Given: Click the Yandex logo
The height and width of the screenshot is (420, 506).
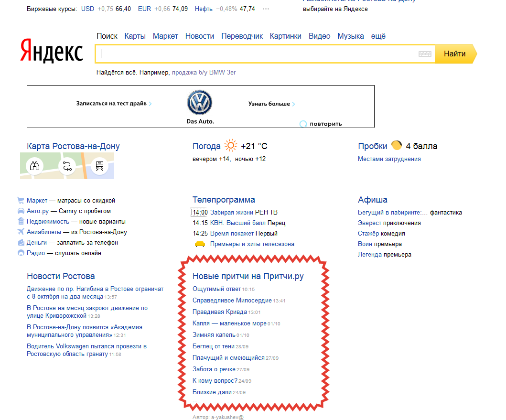Looking at the screenshot, I should [x=52, y=51].
